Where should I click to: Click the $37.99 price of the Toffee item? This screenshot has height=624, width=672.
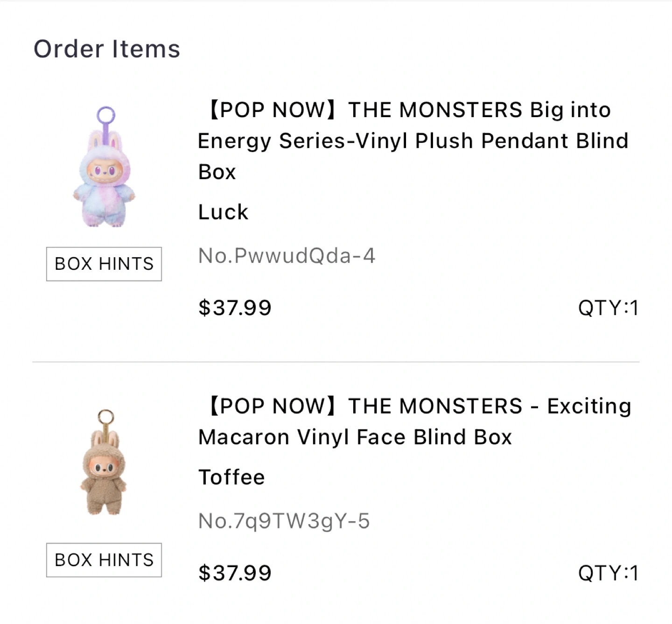tap(235, 573)
